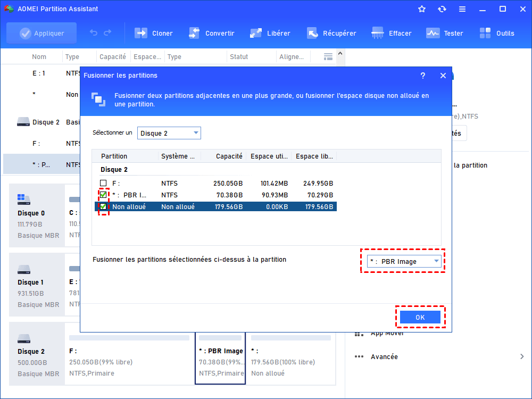Click OK to confirm merge
532x399 pixels.
click(x=420, y=317)
